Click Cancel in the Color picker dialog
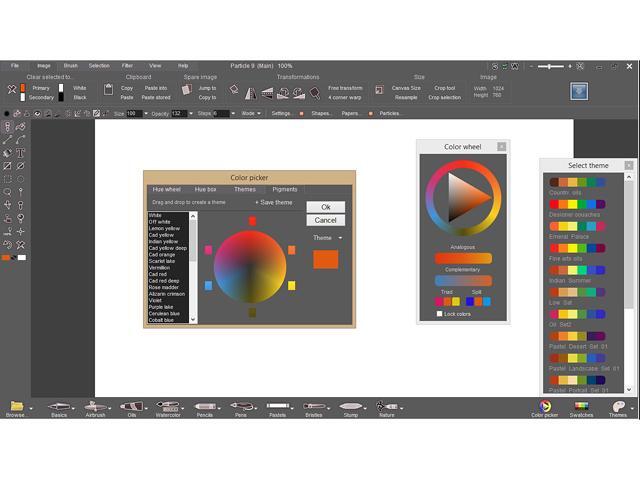 325,220
